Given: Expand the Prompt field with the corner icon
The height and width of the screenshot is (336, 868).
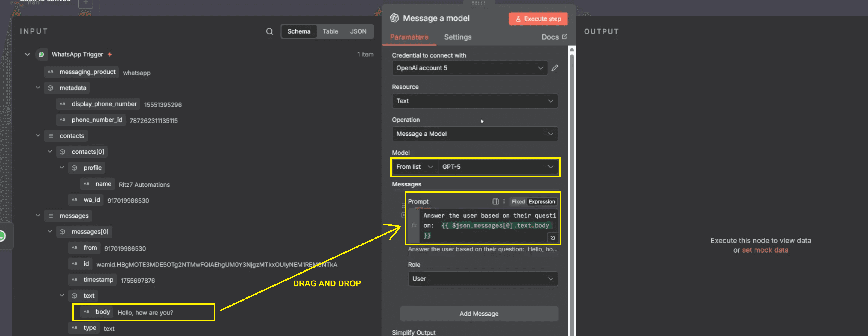Looking at the screenshot, I should tap(553, 238).
